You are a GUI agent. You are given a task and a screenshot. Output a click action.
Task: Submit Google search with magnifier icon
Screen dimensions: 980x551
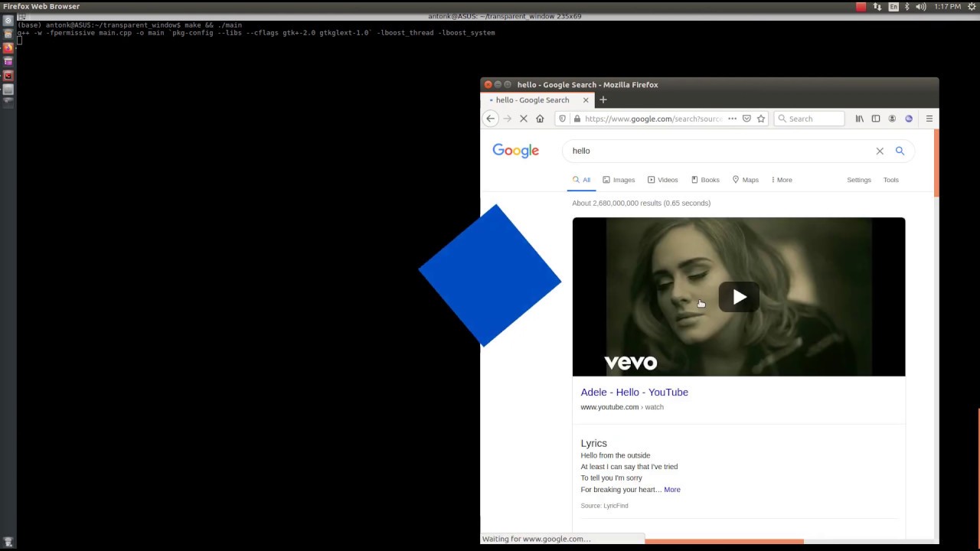pyautogui.click(x=900, y=151)
